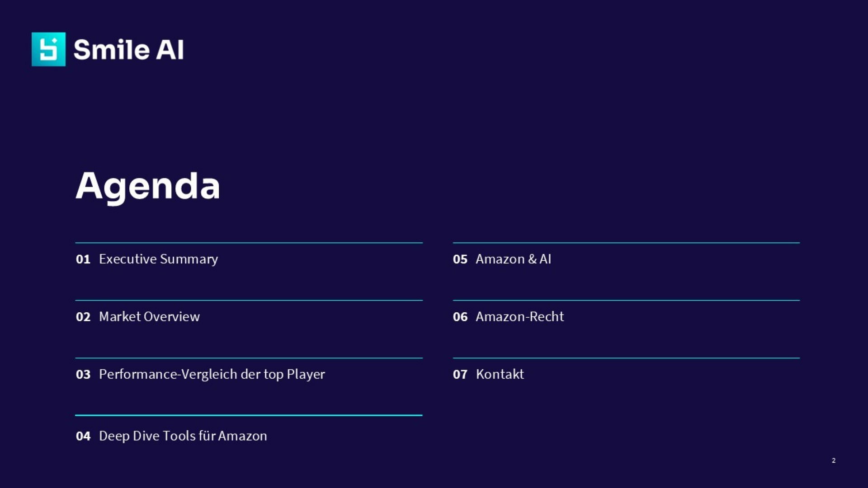Go to the Market Overview section
The image size is (868, 488).
click(x=149, y=316)
